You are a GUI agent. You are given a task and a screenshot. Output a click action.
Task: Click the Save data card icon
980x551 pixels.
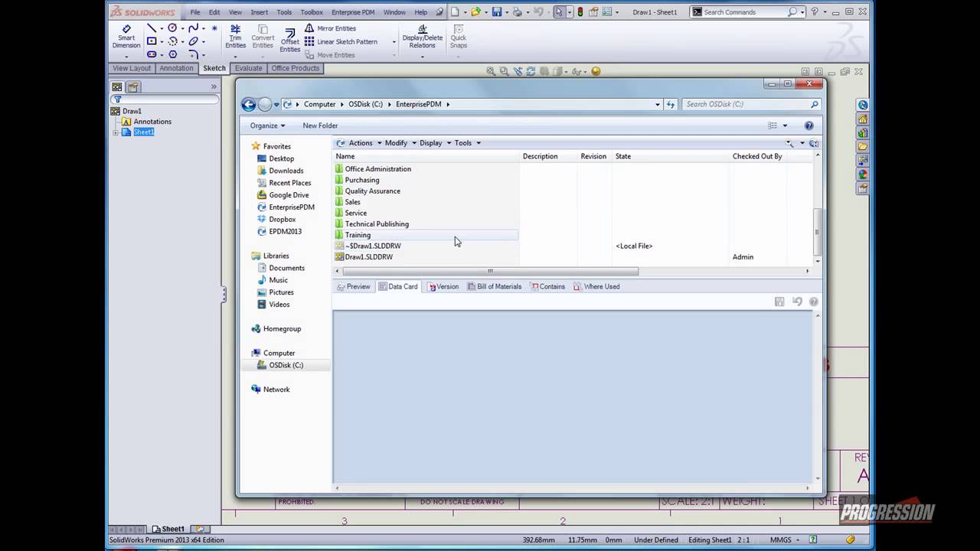coord(779,302)
